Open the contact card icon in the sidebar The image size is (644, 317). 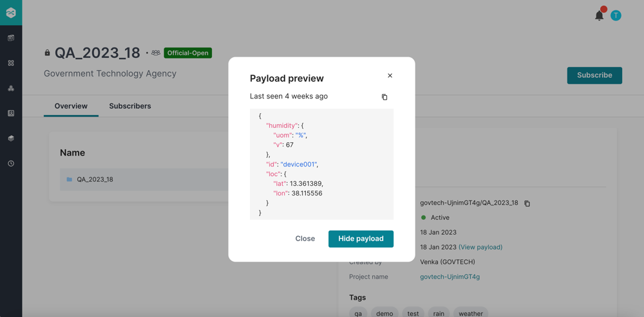click(11, 113)
